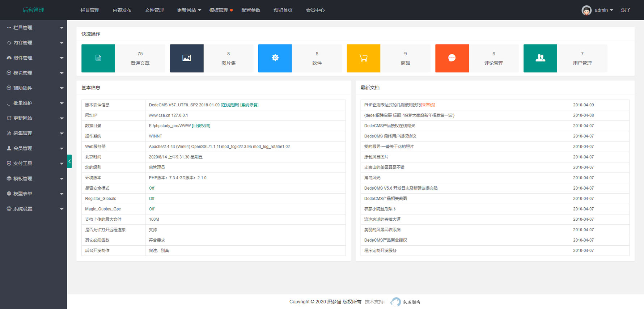
Task: Click the 更新网站 sidebar refresh icon
Action: coord(9,118)
